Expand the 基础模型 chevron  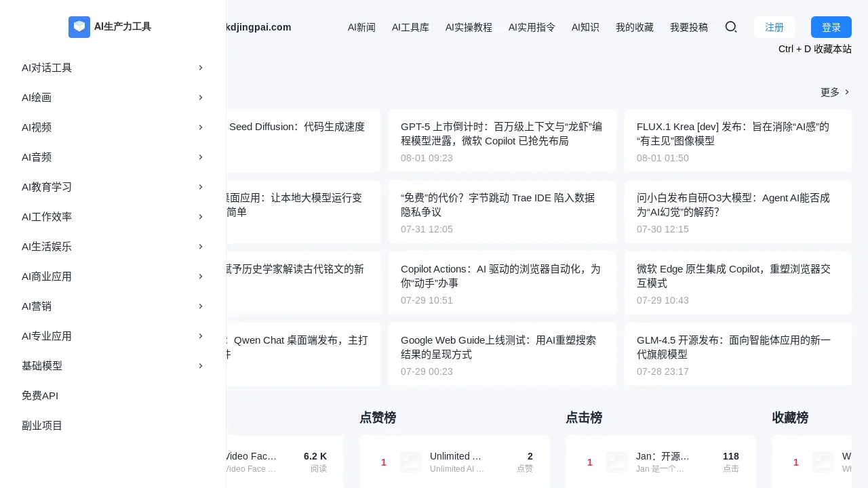point(201,366)
